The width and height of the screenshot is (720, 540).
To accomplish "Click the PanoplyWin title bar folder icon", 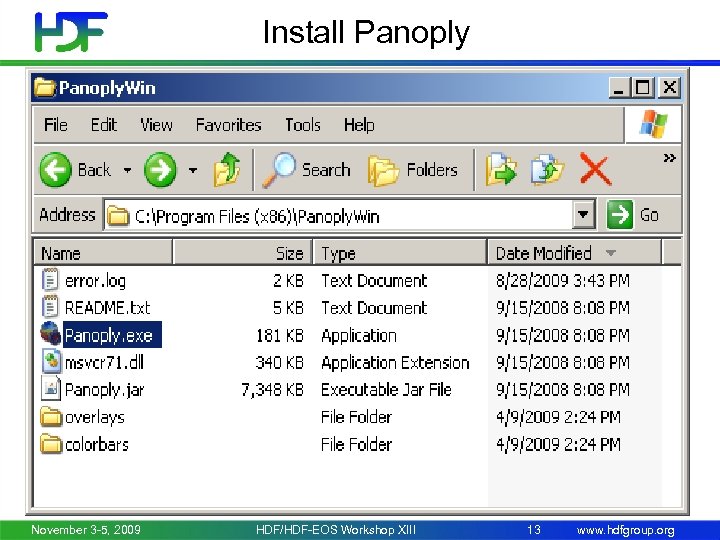I will point(45,87).
